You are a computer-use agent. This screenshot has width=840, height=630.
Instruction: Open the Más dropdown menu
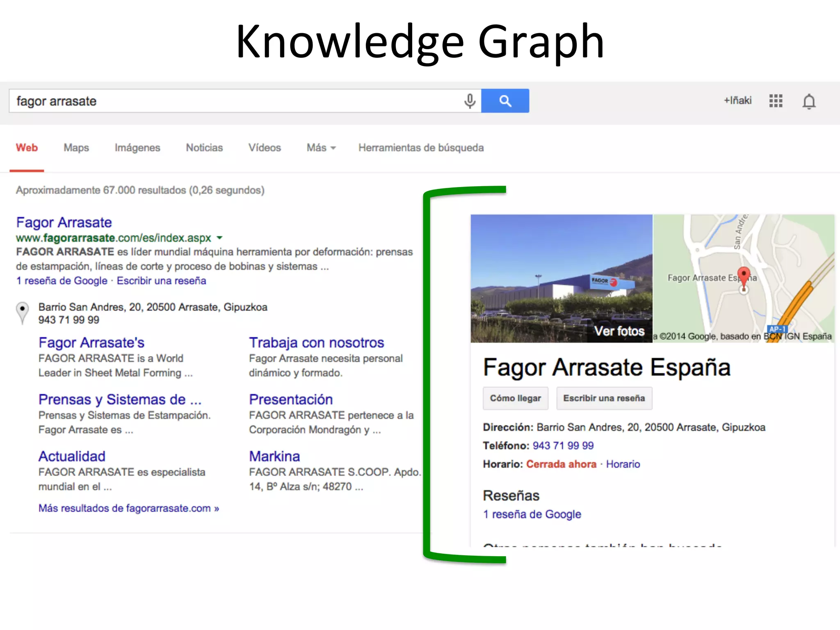click(x=321, y=148)
